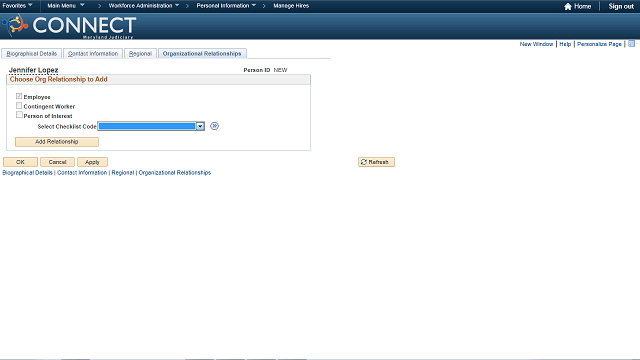Click the checklist lookup arrow icon
The width and height of the screenshot is (640, 360).
214,126
